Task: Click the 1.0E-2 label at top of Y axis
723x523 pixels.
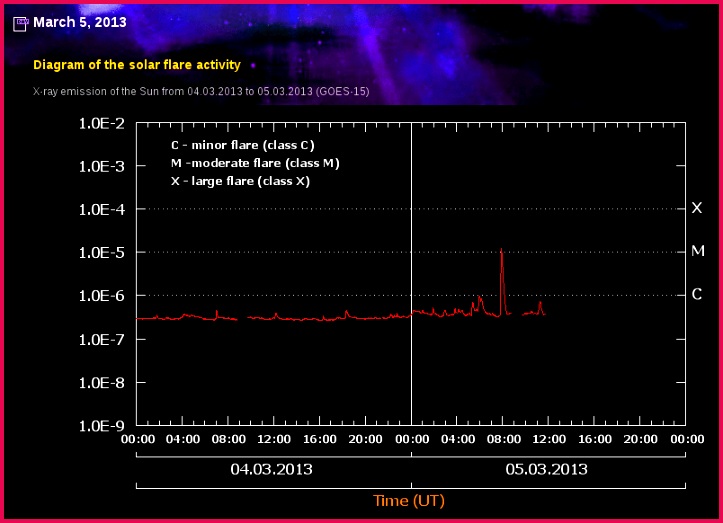Action: coord(101,124)
